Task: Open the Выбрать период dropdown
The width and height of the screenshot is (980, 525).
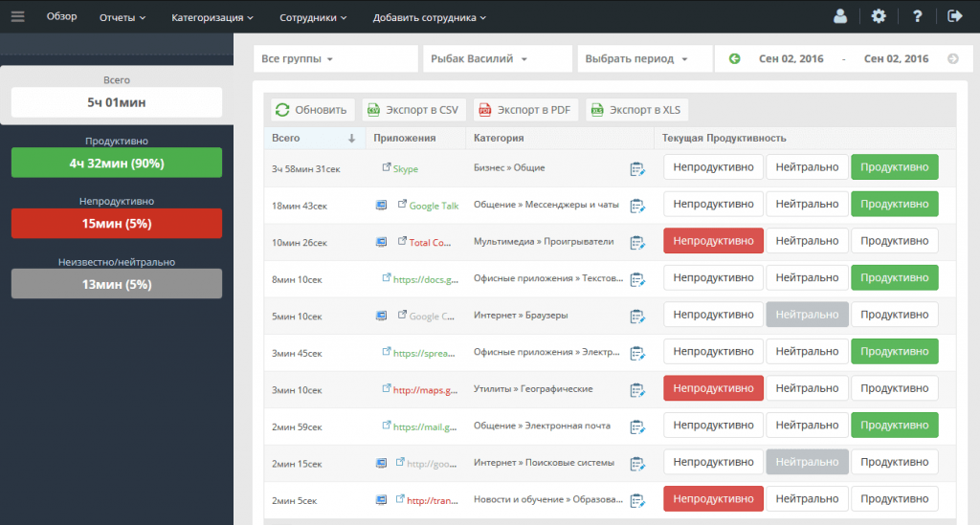Action: coord(645,58)
